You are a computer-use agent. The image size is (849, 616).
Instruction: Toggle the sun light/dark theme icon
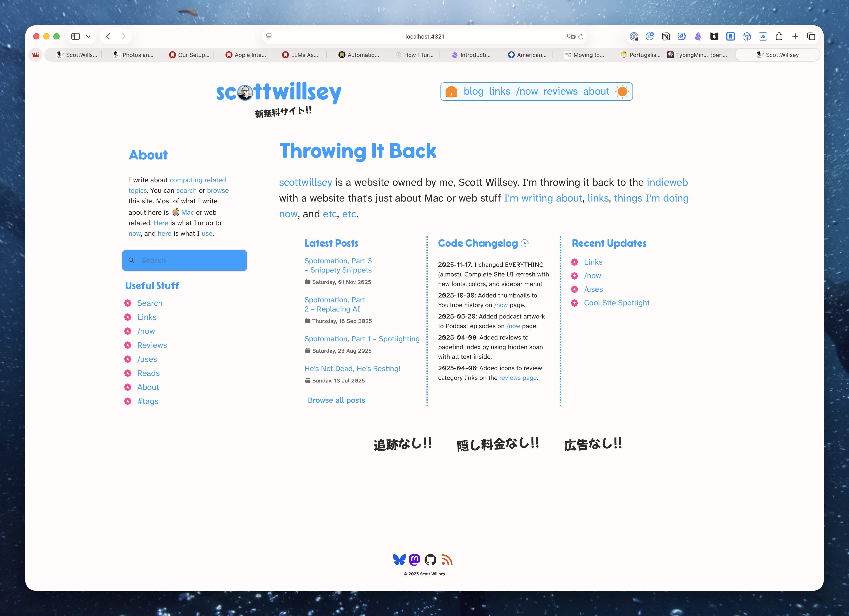[x=622, y=91]
